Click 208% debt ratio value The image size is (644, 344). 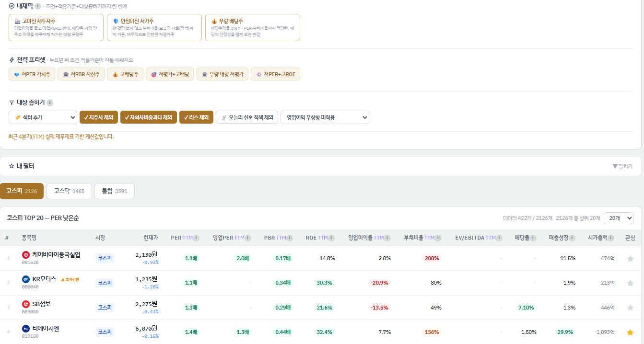click(432, 259)
